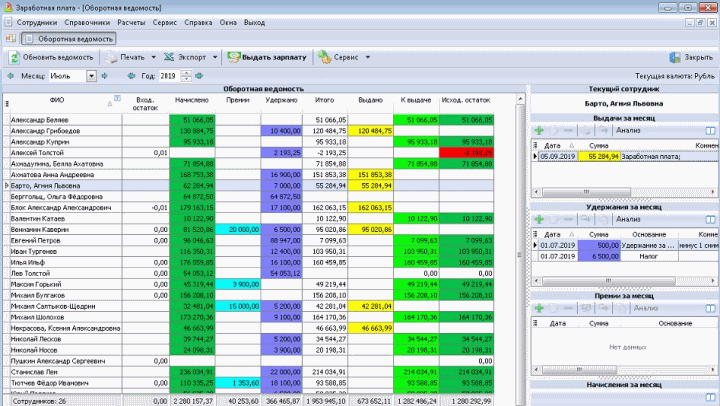This screenshot has width=720, height=406.
Task: Go to previous month with left arrow
Action: click(x=10, y=76)
